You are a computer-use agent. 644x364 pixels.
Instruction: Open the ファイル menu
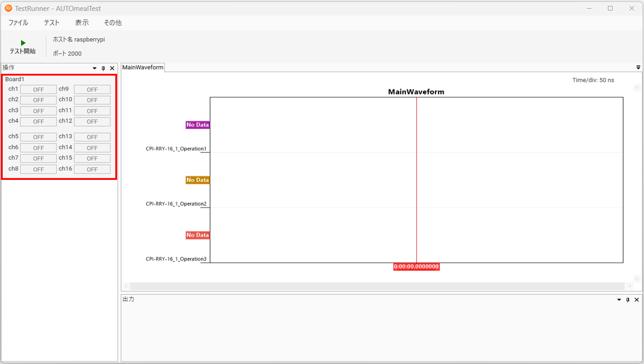[x=18, y=23]
